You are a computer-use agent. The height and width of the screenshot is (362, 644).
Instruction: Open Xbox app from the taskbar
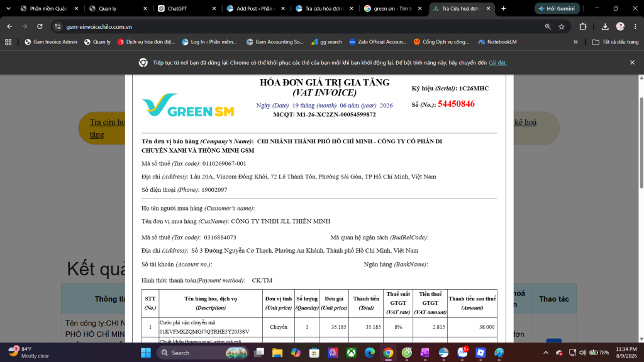351,353
